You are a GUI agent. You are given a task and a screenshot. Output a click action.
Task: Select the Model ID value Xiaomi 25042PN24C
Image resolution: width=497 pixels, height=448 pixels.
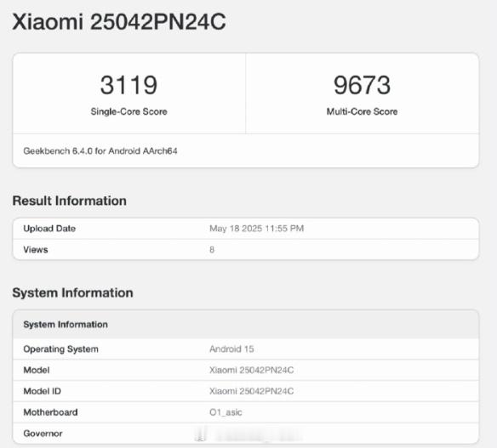(251, 391)
